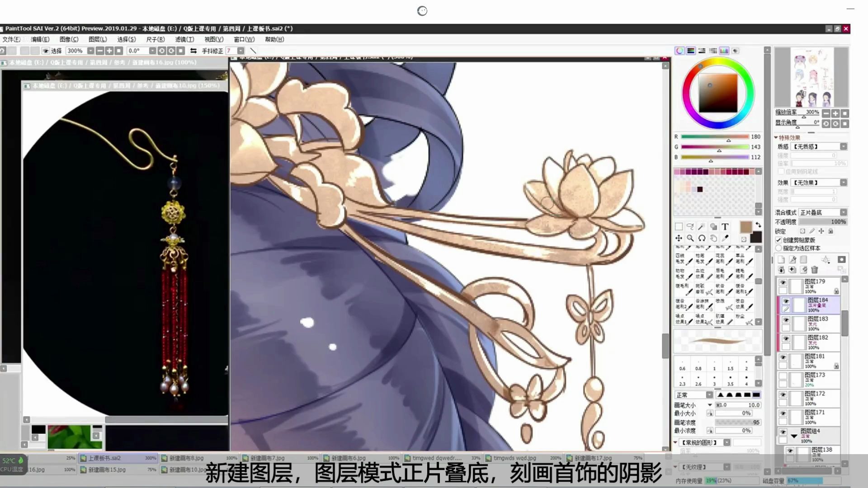Open the 滤镜(T) menu
The image size is (868, 488).
pos(184,39)
